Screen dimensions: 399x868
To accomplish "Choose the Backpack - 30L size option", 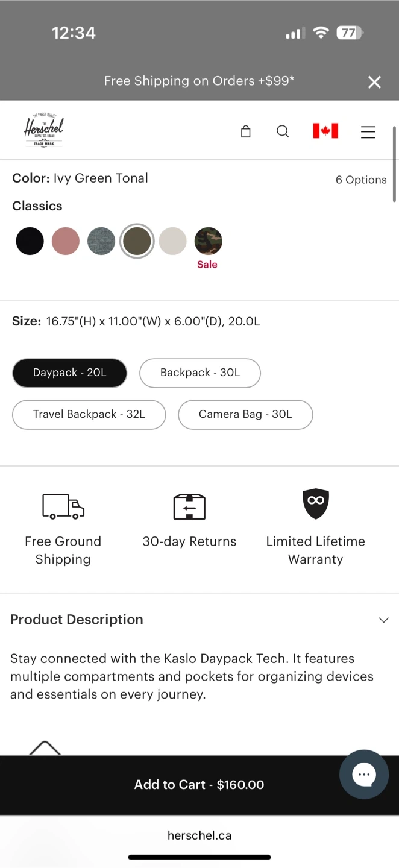I will tap(200, 373).
